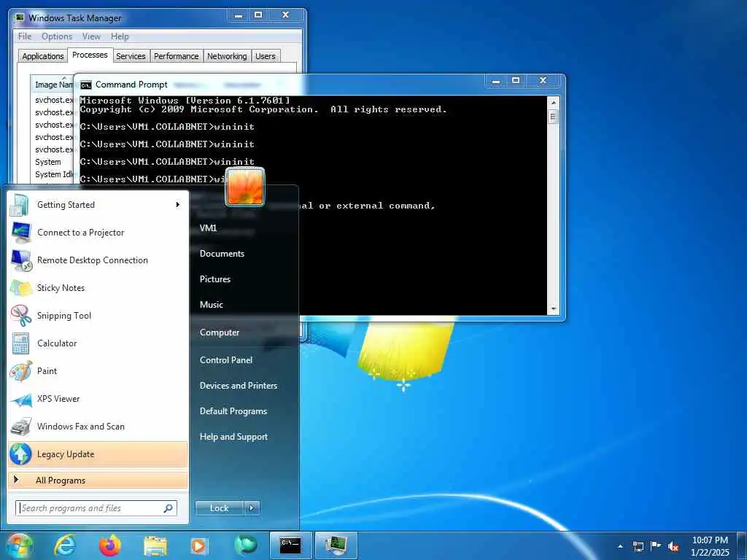
Task: Open Devices and Printers
Action: (239, 386)
